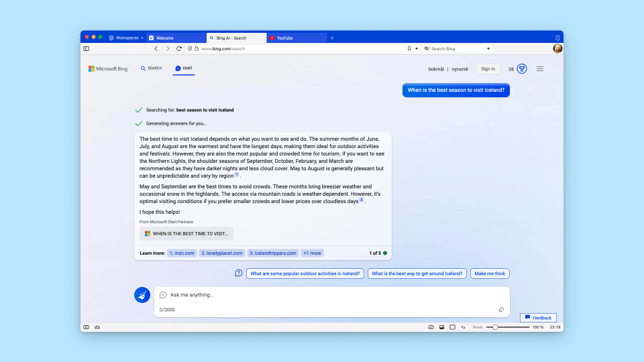Toggle images with the image icon
The width and height of the screenshot is (644, 362).
[441, 327]
